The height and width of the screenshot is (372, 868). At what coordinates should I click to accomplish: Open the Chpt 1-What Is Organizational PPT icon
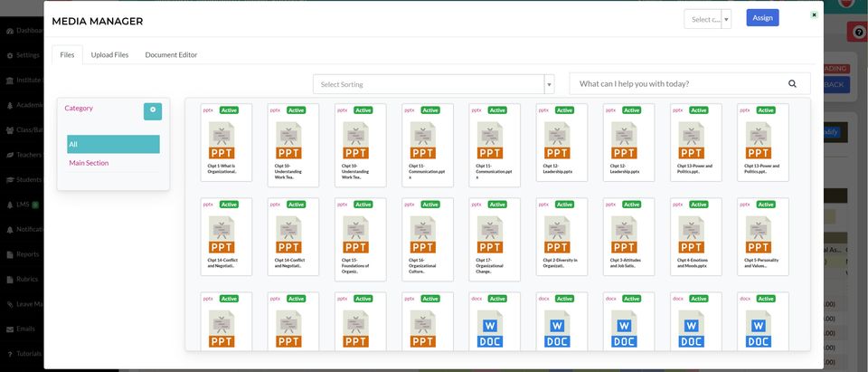(x=222, y=140)
